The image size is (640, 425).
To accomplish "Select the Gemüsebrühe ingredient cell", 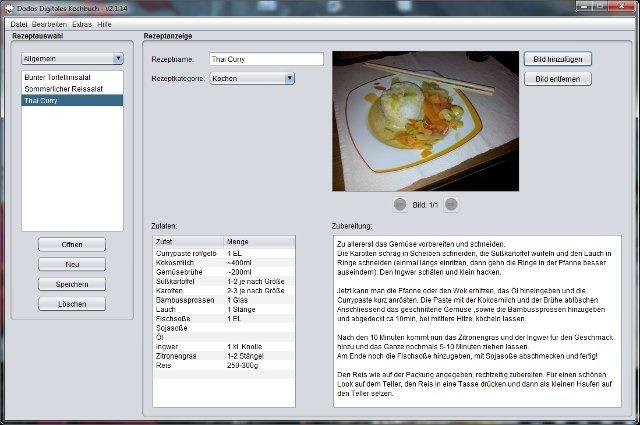I will 189,272.
